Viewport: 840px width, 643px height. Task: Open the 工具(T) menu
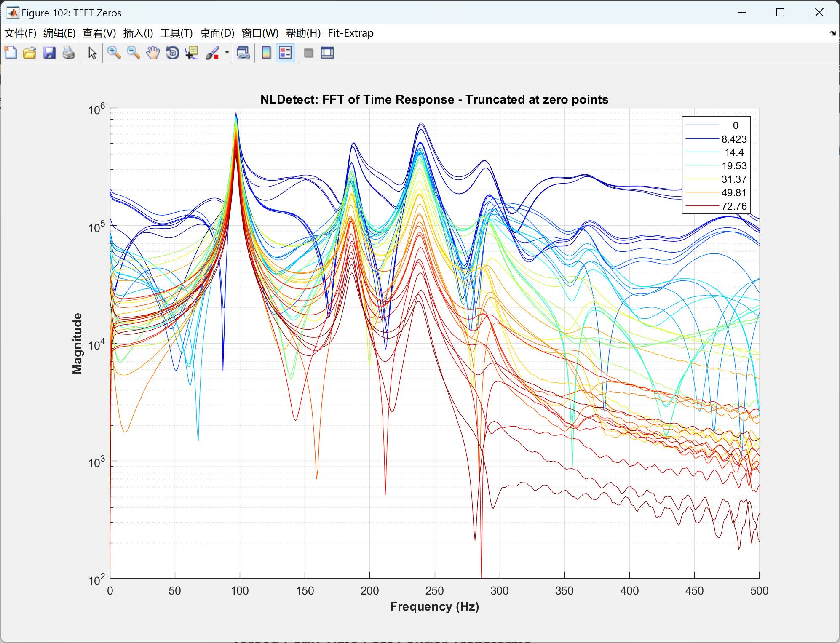tap(176, 33)
